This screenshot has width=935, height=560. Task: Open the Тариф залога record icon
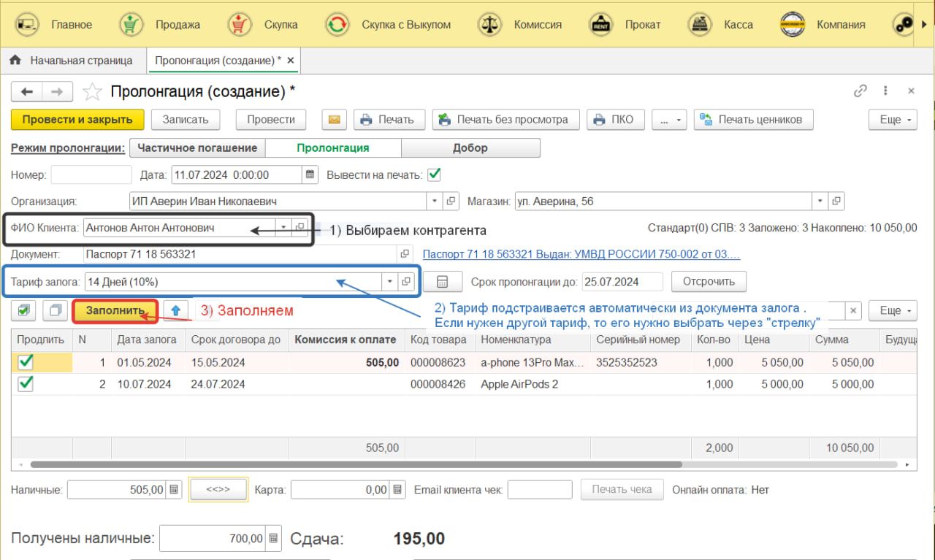click(x=405, y=282)
